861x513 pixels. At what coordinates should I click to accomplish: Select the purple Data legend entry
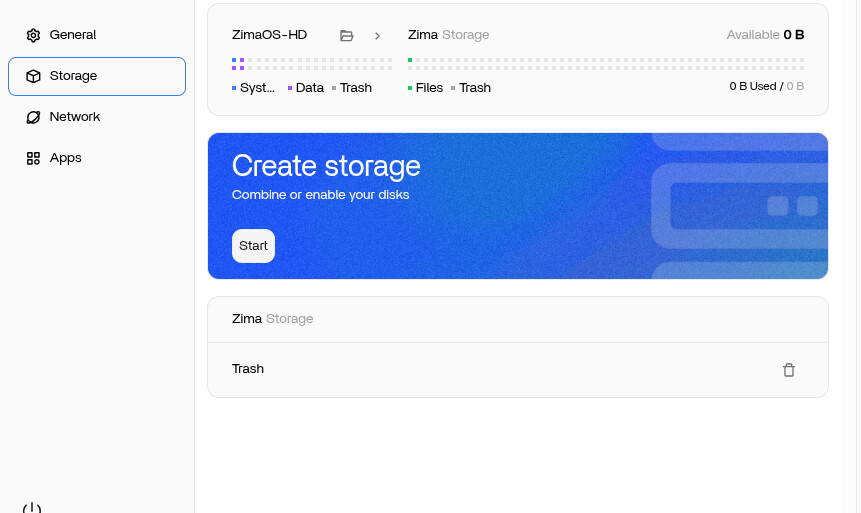click(x=306, y=88)
